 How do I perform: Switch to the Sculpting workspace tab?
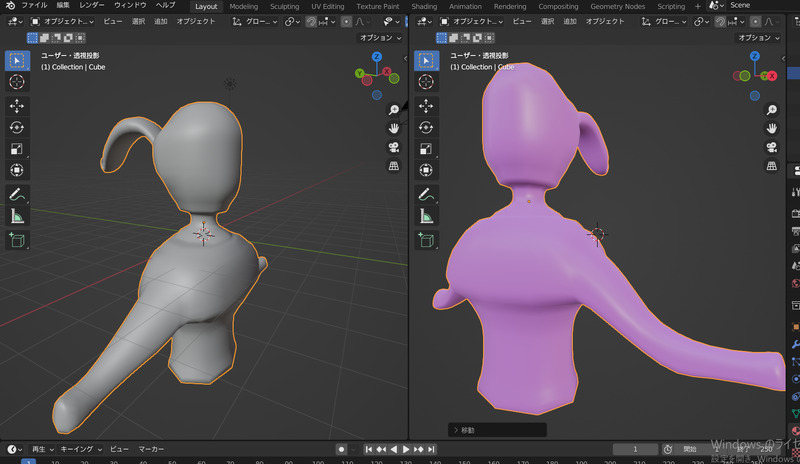pyautogui.click(x=284, y=6)
